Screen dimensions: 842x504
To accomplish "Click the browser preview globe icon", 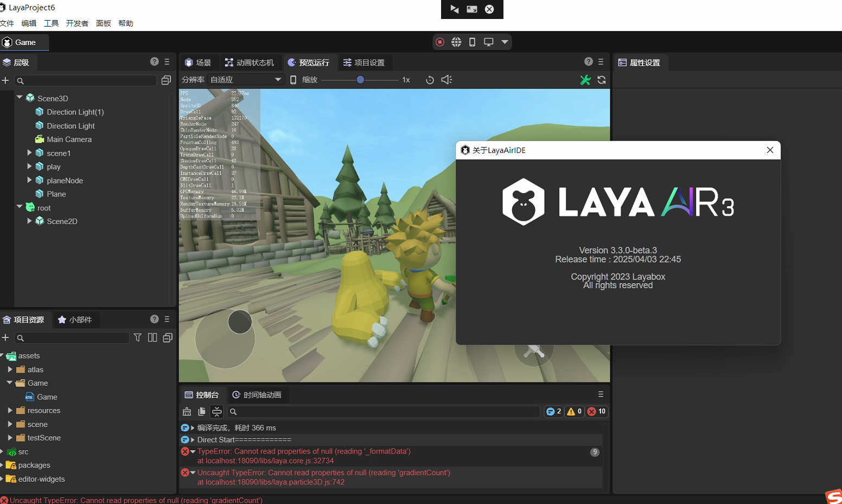I will (x=456, y=42).
